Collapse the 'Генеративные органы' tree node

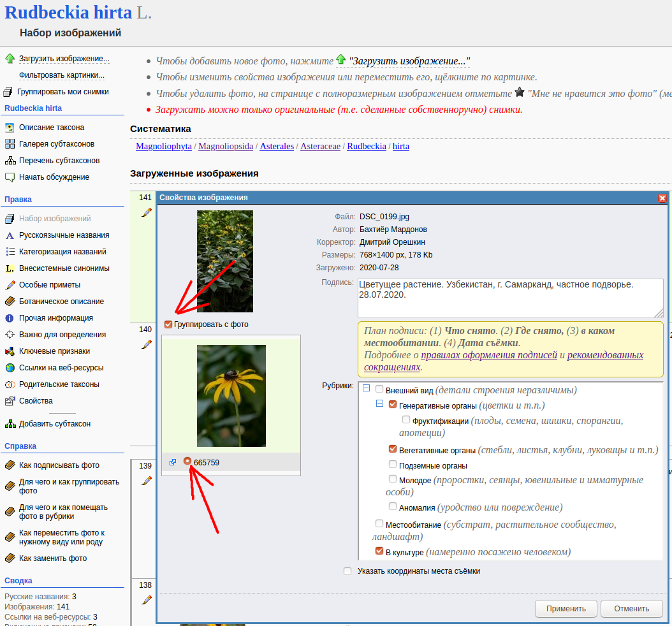pyautogui.click(x=379, y=404)
